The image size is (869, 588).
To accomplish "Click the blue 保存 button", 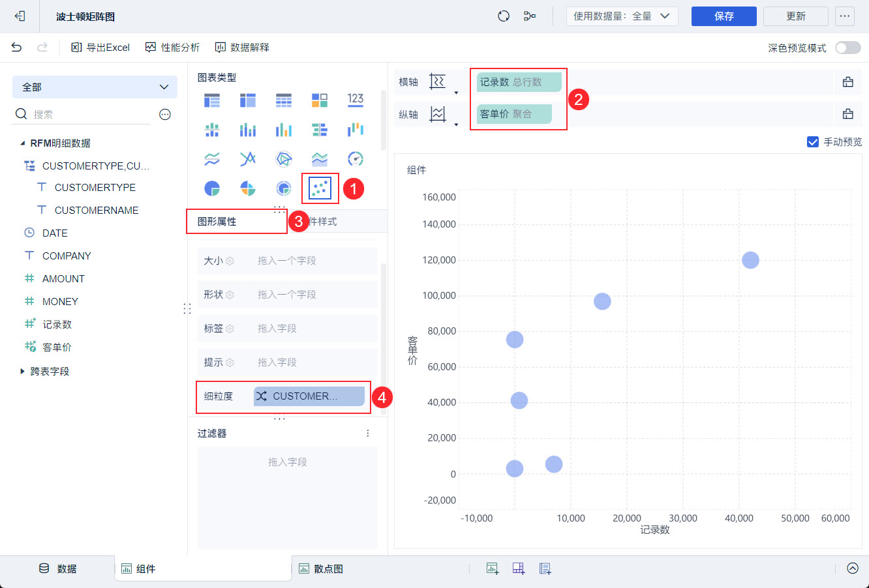I will 724,16.
